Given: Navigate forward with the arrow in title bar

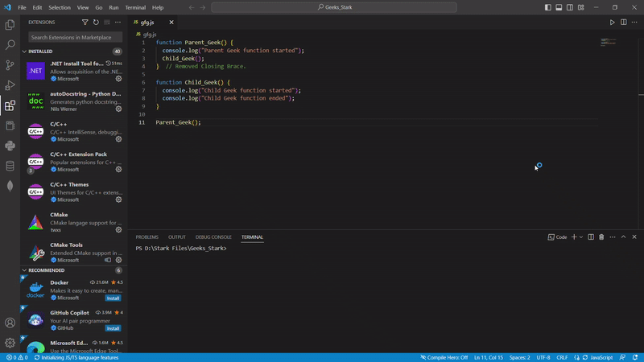Looking at the screenshot, I should (x=203, y=7).
